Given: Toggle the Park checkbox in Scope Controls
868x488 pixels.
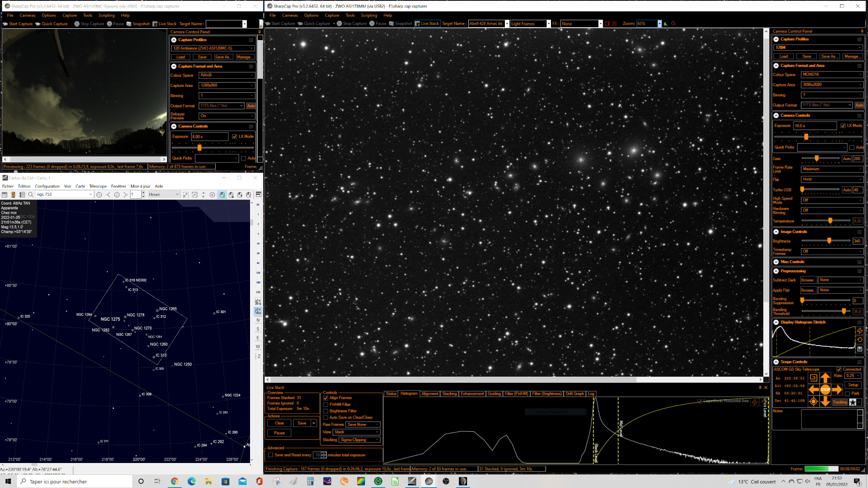Looking at the screenshot, I should pyautogui.click(x=848, y=394).
